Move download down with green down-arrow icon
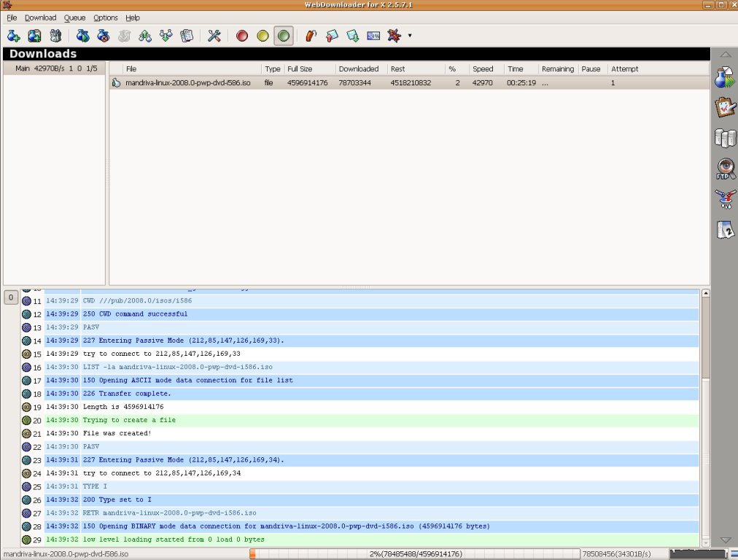The height and width of the screenshot is (560, 738). (x=166, y=36)
